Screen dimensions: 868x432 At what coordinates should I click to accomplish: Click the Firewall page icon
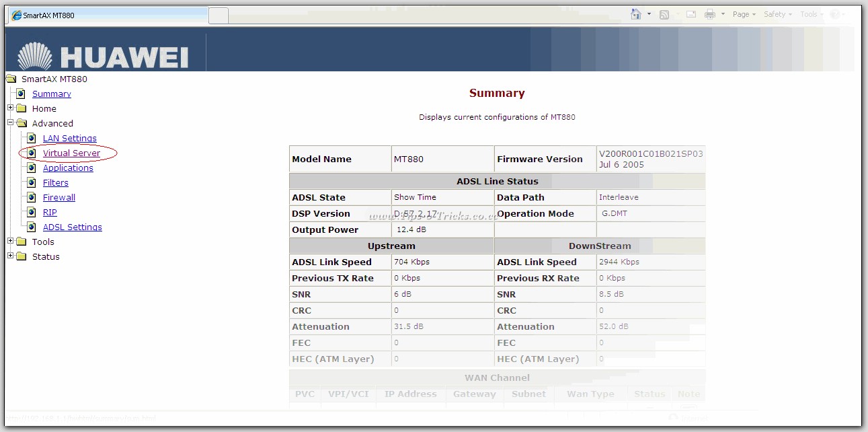tap(32, 197)
